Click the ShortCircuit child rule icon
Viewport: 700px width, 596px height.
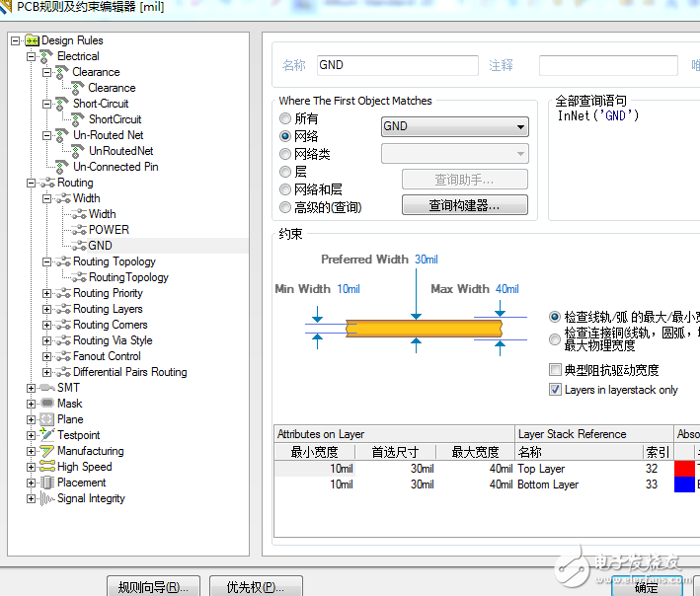[77, 119]
